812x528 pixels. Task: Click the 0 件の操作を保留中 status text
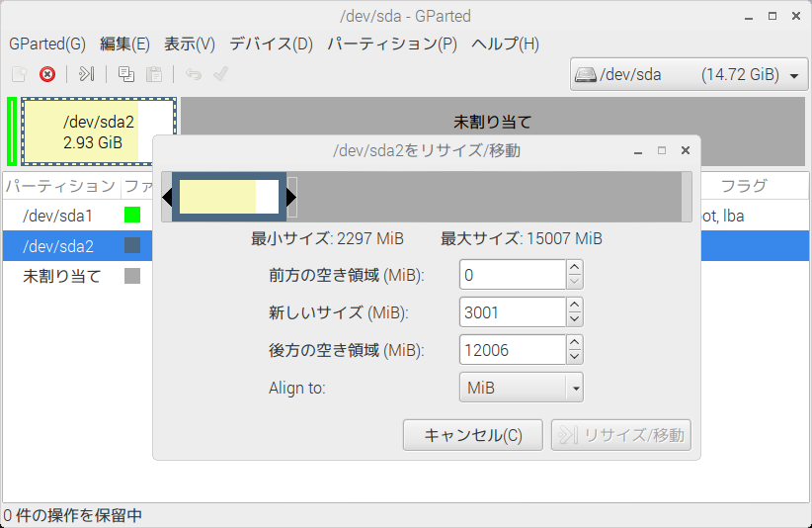(72, 515)
